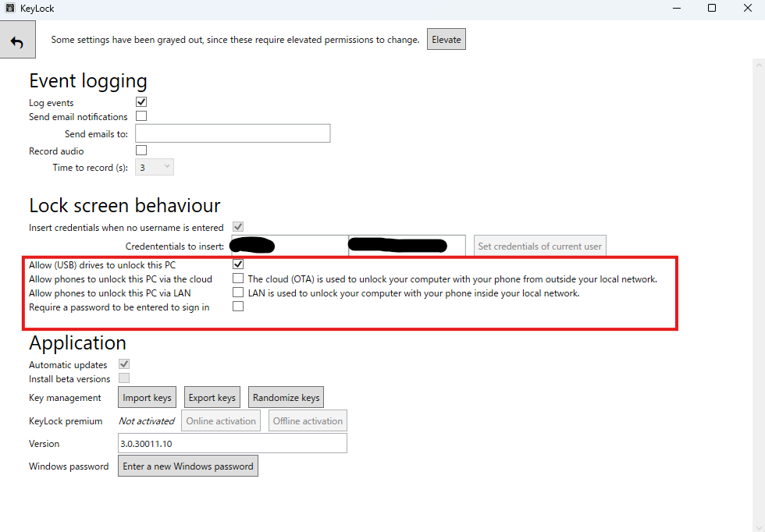Viewport: 765px width, 532px height.
Task: Click the 'Not activated' status text
Action: pyautogui.click(x=147, y=420)
